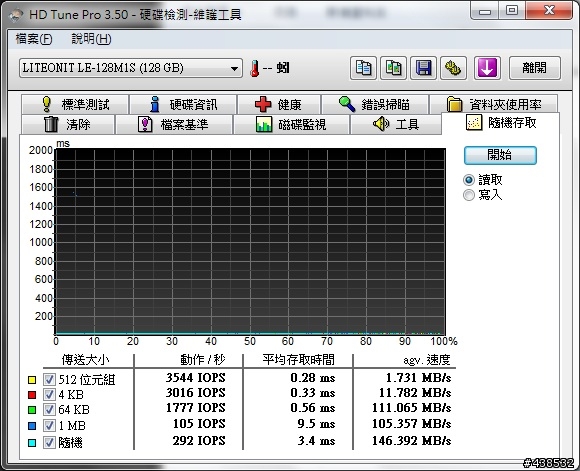Image resolution: width=580 pixels, height=471 pixels.
Task: Switch to the 磁碟監視 tab
Action: [291, 124]
